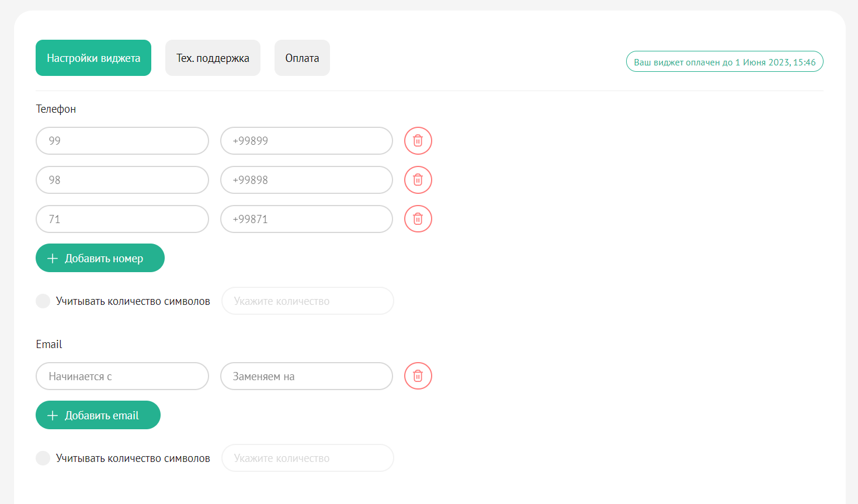Click the Email Начинается с input field
Viewport: 858px width, 504px height.
(122, 376)
